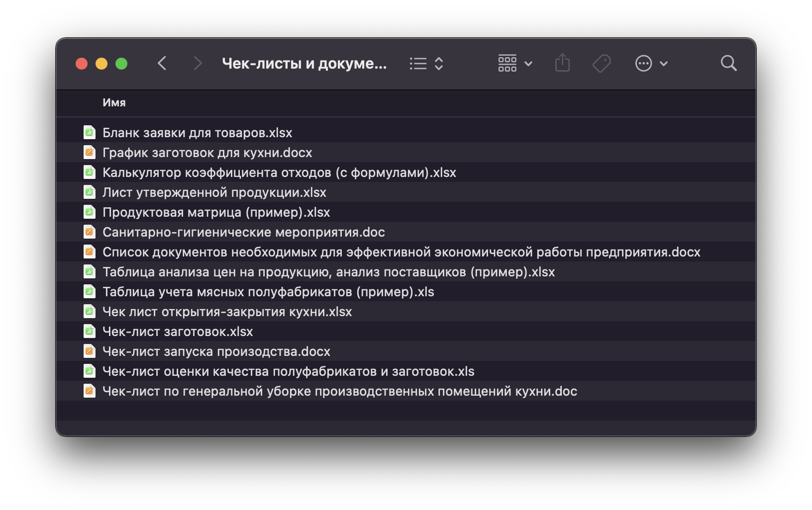The width and height of the screenshot is (812, 510).
Task: Click icon of Чек-лист оценки качества file
Action: click(90, 371)
